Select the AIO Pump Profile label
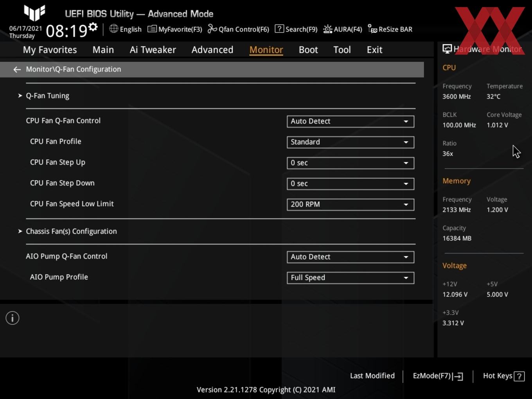Image resolution: width=532 pixels, height=399 pixels. coord(59,277)
